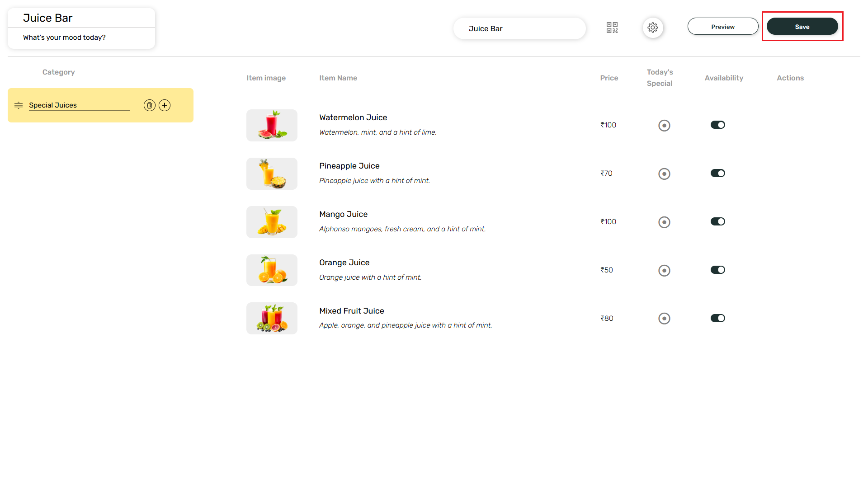868x488 pixels.
Task: Choose Mixed Fruit Juice as today's special
Action: (664, 319)
